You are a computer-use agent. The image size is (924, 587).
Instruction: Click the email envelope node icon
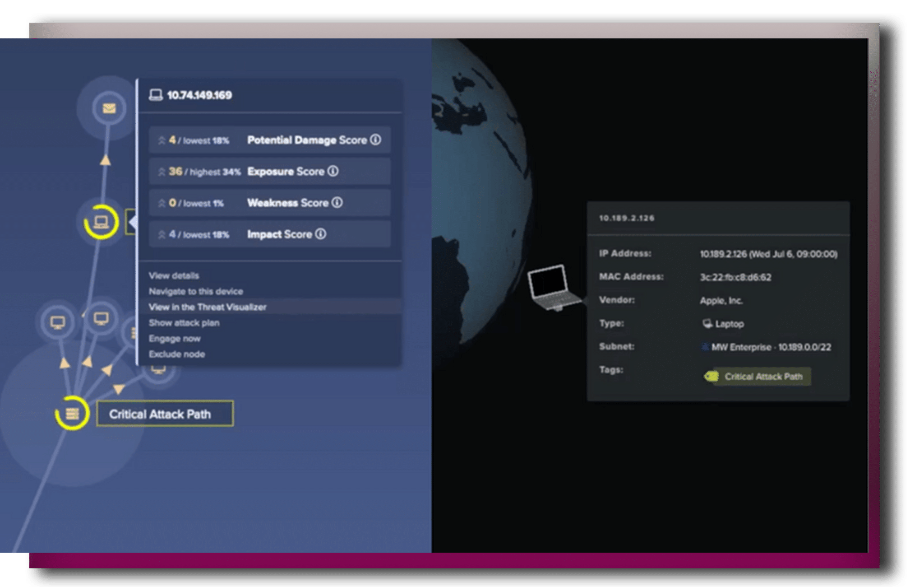[109, 108]
